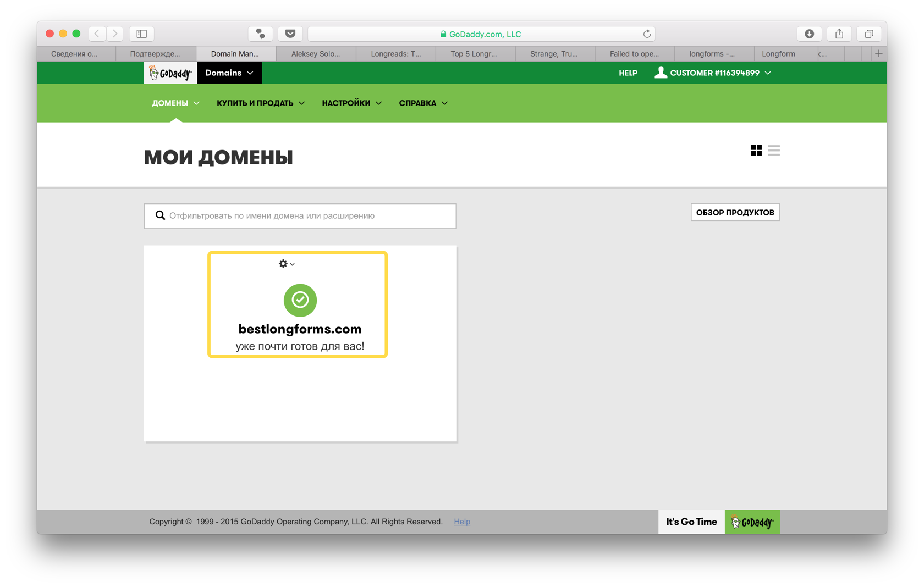Switch to the Подтвержде... tab

point(156,53)
